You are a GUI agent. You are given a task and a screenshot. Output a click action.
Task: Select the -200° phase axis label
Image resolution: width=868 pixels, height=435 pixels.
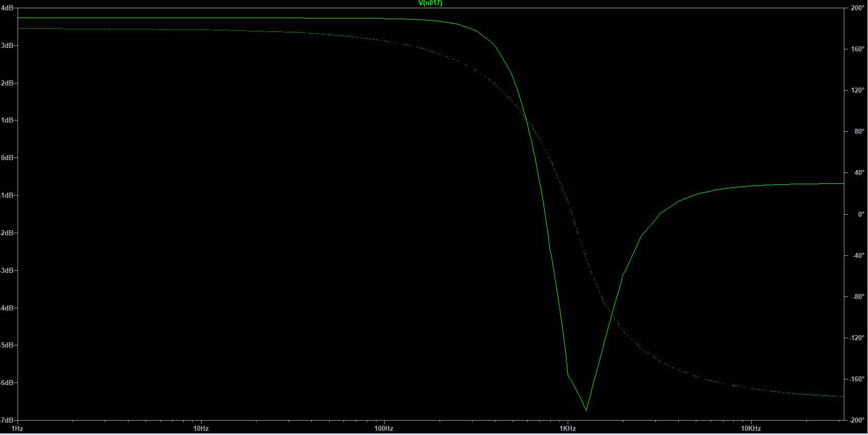[x=857, y=420]
